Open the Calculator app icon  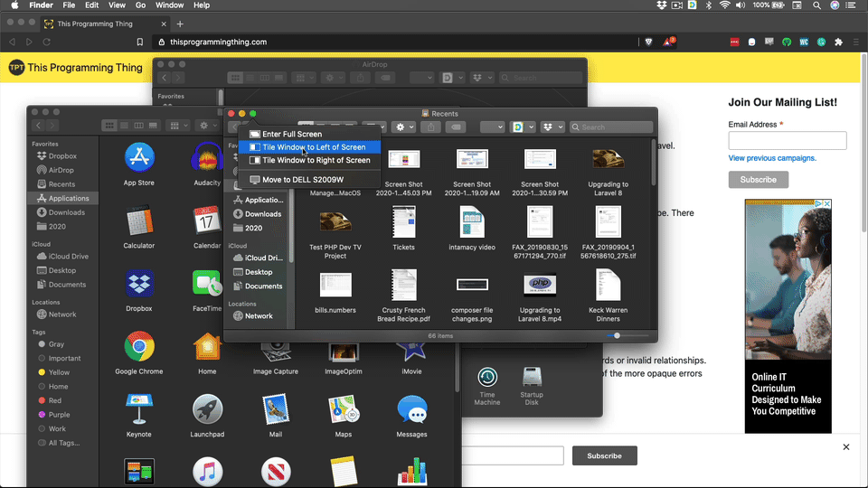[x=139, y=221]
